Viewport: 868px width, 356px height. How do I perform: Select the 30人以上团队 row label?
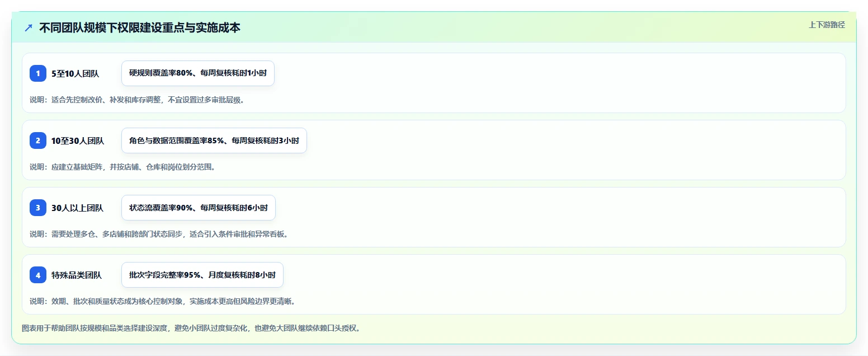tap(77, 208)
